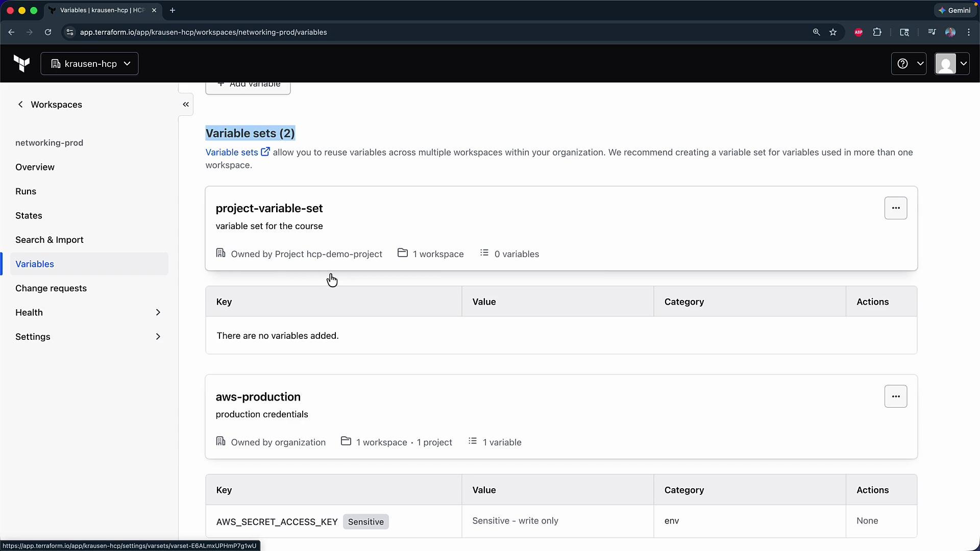Click the networking-prod workspace label
This screenshot has height=551, width=980.
point(49,143)
